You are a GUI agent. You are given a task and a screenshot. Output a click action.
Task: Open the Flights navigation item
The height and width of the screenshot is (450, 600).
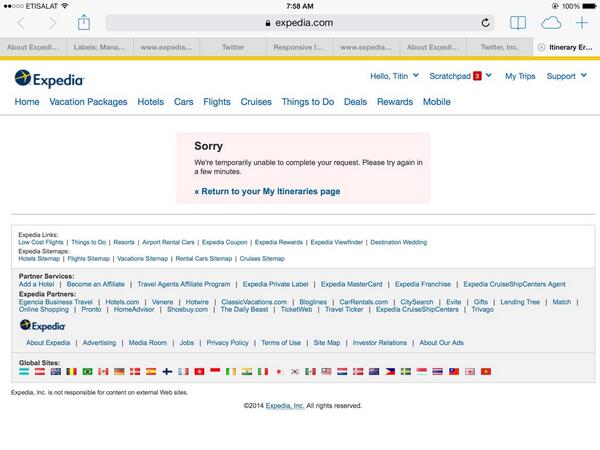pos(217,102)
